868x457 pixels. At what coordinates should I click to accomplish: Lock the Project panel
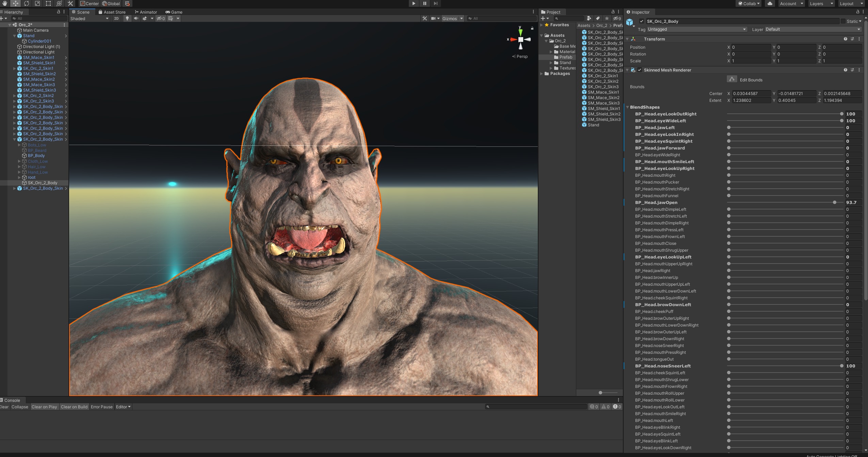coord(613,12)
